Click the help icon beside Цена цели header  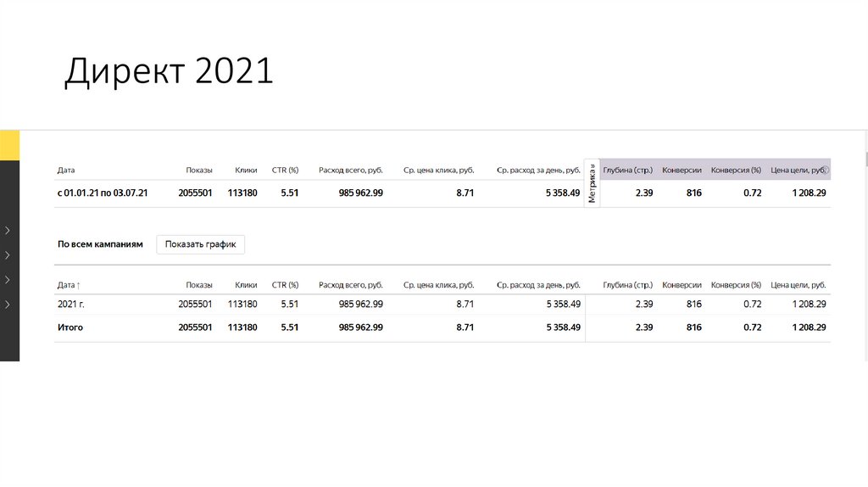826,170
